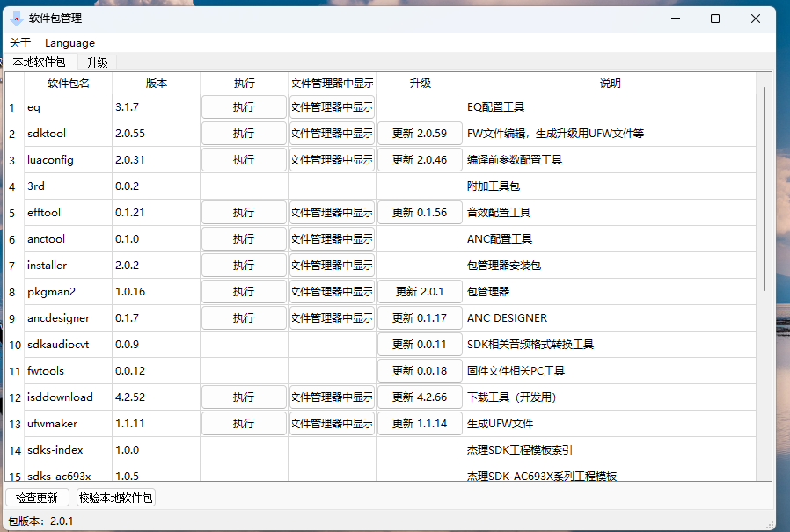Update ufwmaker to version 1.1.14
Screen dimensions: 790x532
[420, 424]
